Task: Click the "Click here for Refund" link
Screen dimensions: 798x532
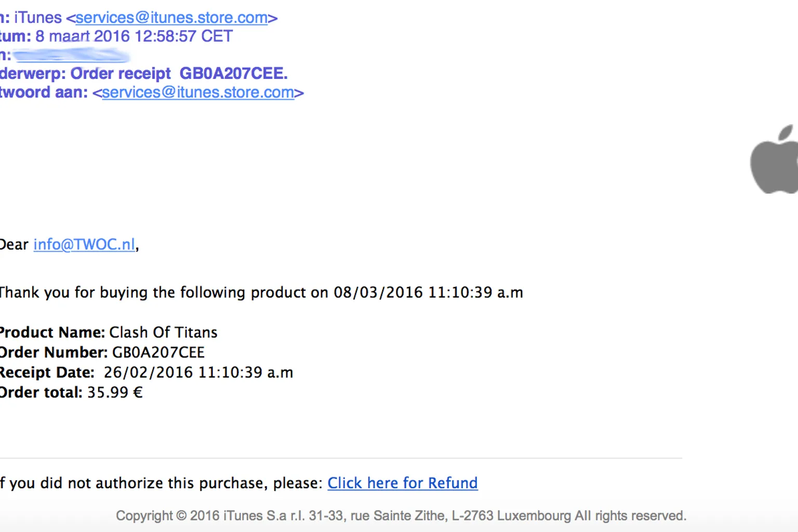Action: click(402, 483)
